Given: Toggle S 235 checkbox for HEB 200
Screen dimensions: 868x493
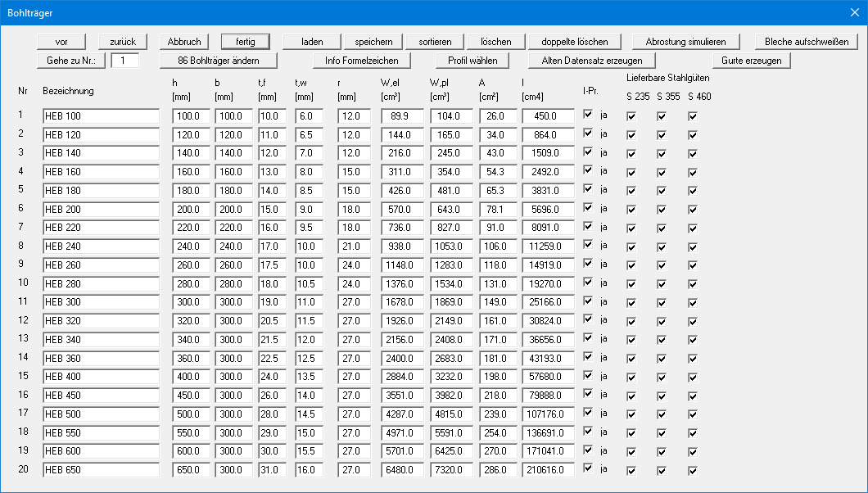Looking at the screenshot, I should [x=631, y=210].
